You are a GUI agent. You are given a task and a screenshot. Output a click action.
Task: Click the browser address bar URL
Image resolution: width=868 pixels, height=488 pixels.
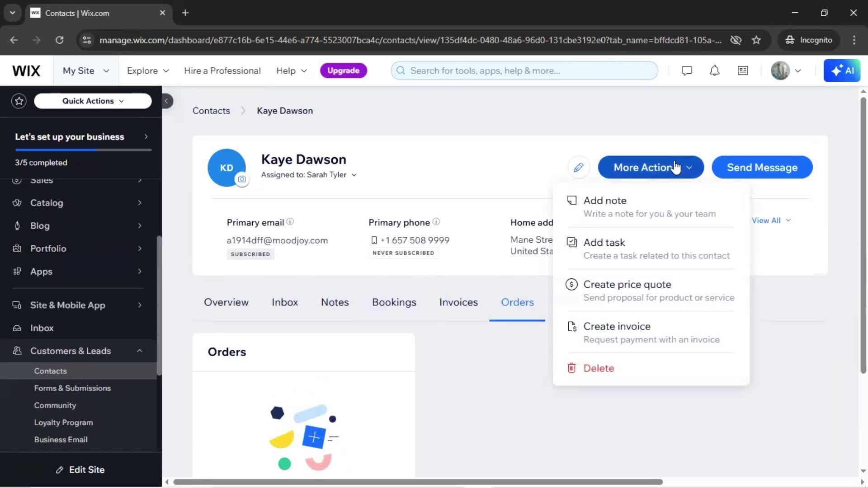point(410,40)
